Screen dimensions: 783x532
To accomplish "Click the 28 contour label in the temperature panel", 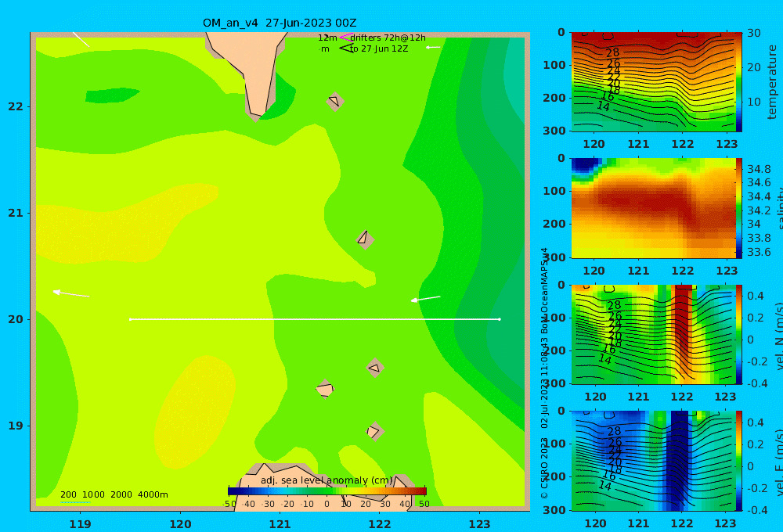I will click(612, 52).
